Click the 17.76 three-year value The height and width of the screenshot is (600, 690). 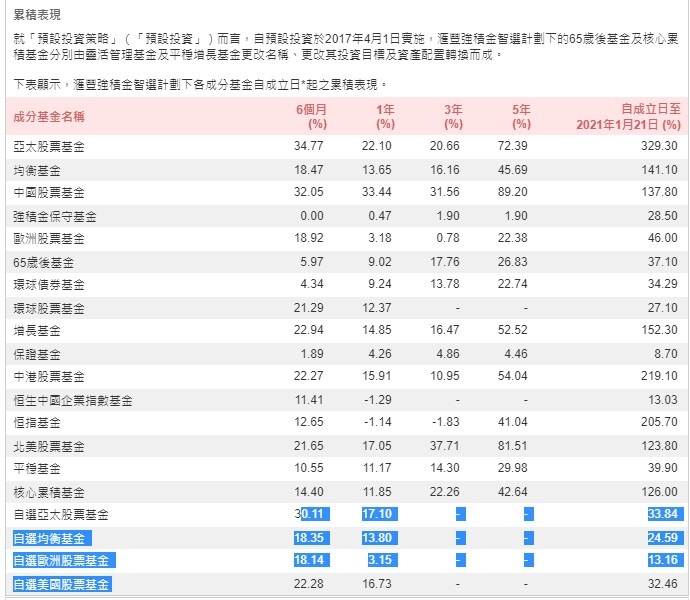(x=444, y=262)
